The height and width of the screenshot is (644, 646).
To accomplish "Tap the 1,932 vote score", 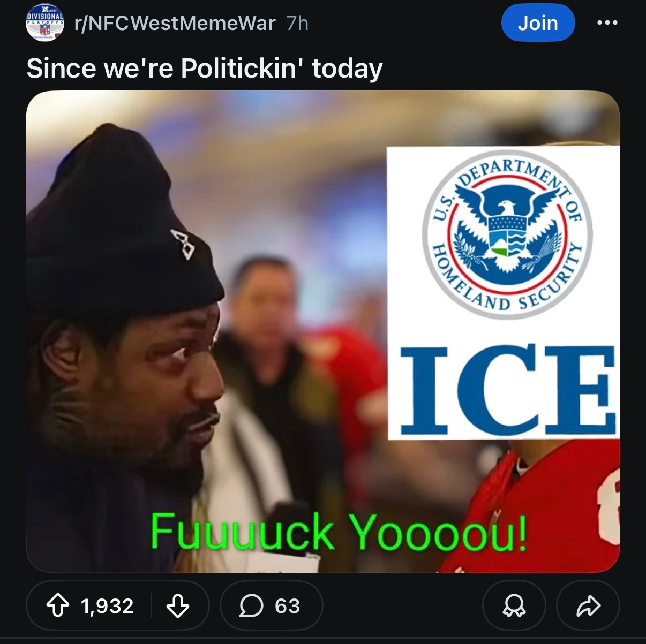I will [x=107, y=606].
